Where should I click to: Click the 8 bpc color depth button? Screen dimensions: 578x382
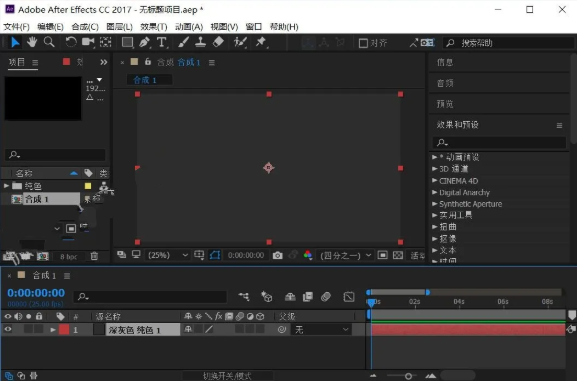(x=69, y=257)
